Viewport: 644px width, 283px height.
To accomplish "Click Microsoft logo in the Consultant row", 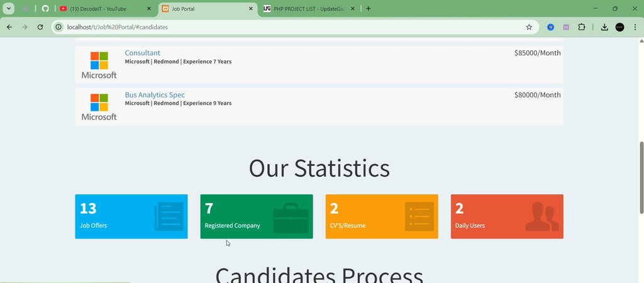I will pos(99,65).
